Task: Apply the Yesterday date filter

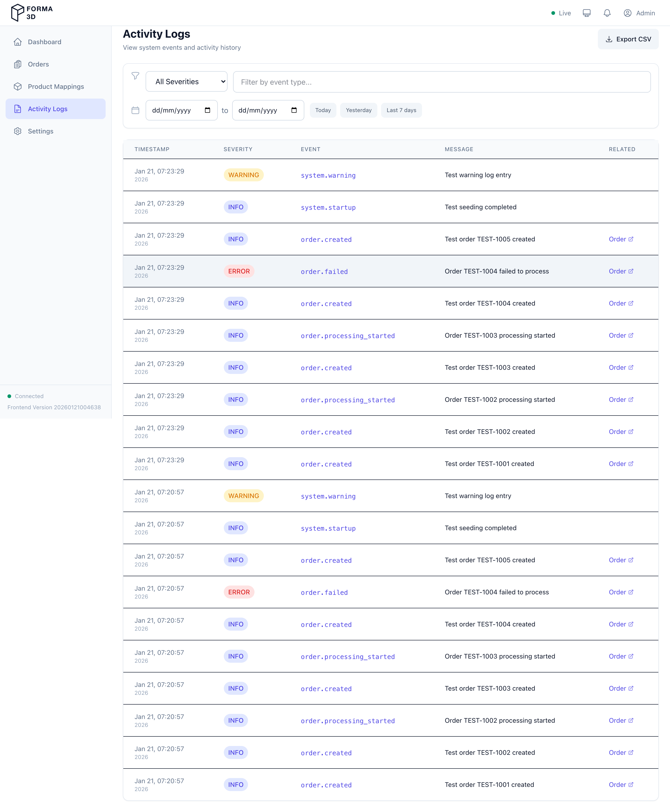Action: (358, 110)
